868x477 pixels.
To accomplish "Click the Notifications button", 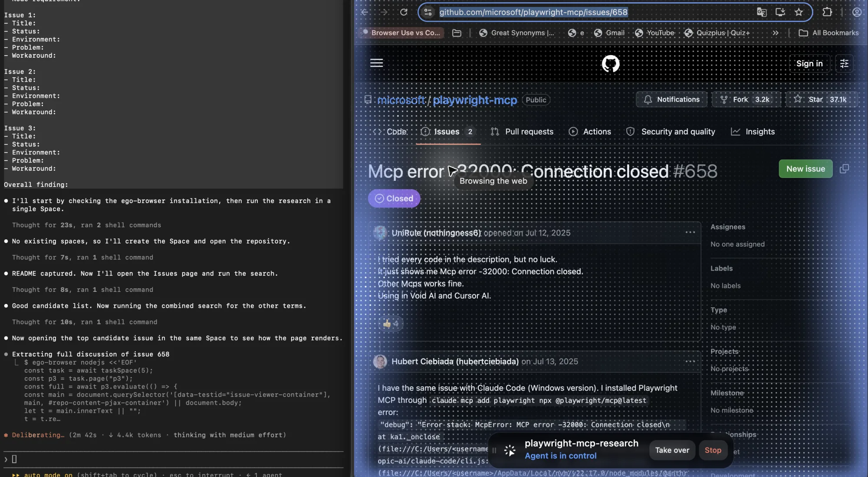I will point(671,99).
